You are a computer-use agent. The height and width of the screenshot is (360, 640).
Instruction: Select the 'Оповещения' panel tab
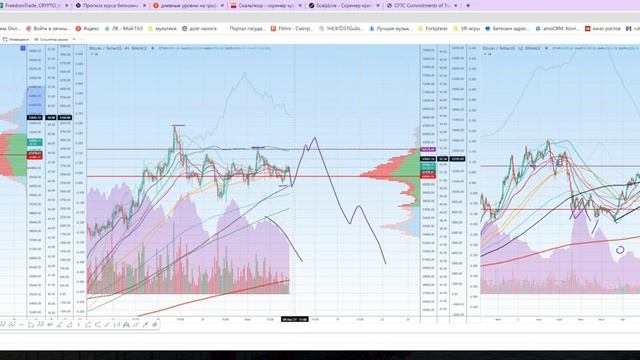(x=16, y=40)
